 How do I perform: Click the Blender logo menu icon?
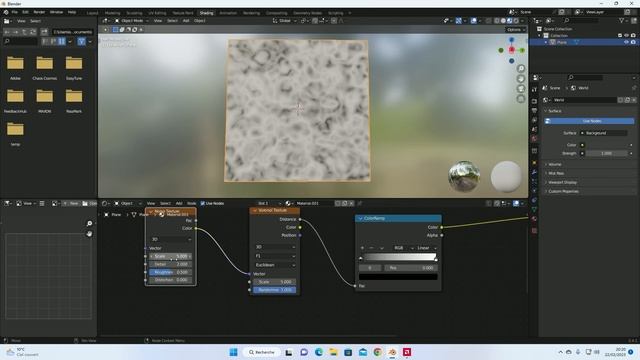point(6,12)
